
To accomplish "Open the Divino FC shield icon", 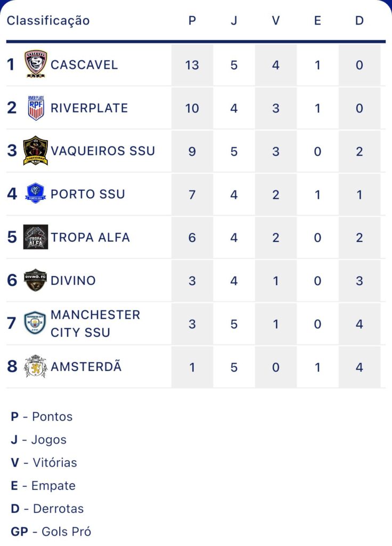I will click(35, 280).
